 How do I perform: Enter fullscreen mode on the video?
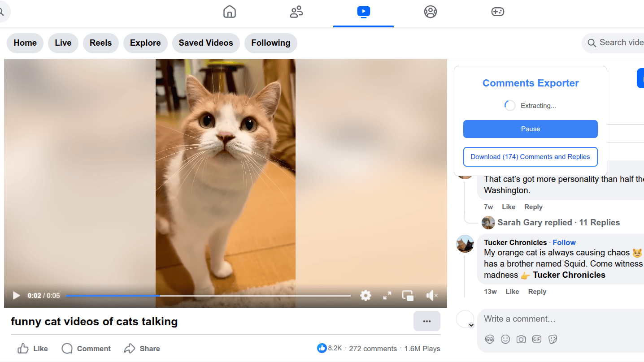[x=387, y=296]
